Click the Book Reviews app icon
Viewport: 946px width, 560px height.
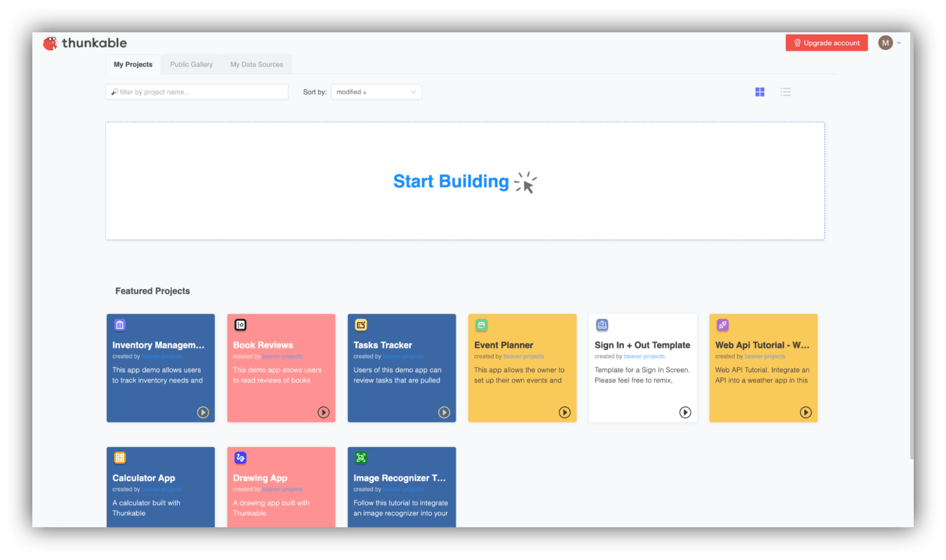pos(240,325)
